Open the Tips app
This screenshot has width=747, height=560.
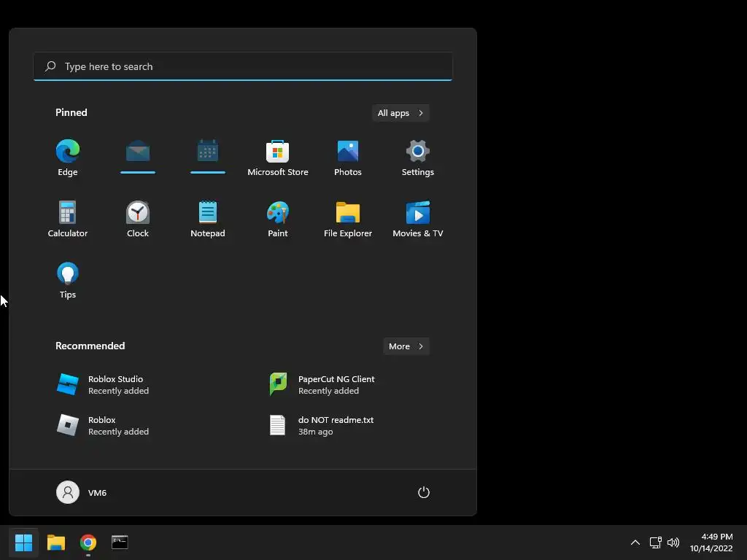click(68, 281)
